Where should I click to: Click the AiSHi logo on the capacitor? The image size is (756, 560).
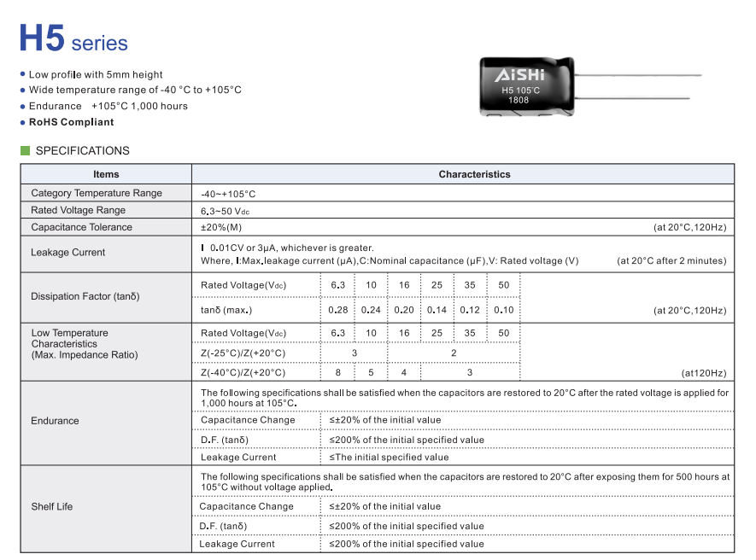pos(519,75)
